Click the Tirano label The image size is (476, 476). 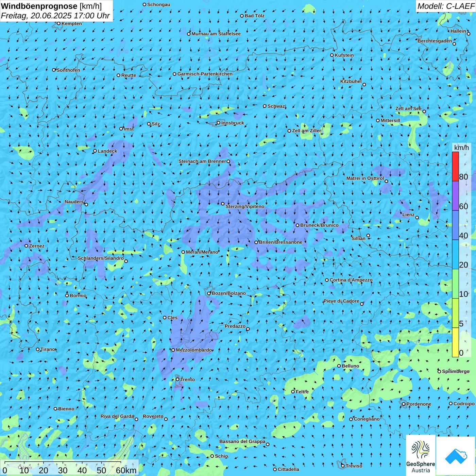coord(48,349)
